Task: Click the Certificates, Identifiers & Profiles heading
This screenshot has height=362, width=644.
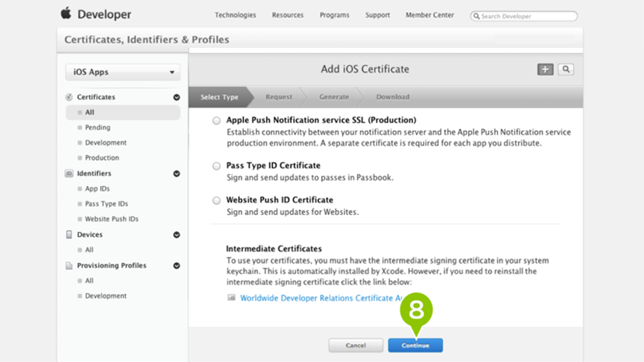Action: (x=146, y=39)
